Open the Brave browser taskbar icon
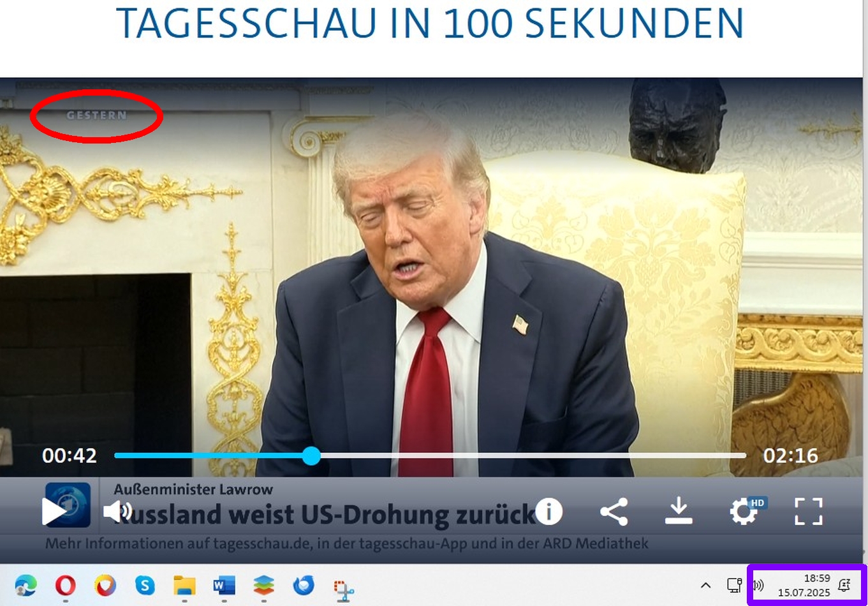The image size is (868, 606). point(105,585)
